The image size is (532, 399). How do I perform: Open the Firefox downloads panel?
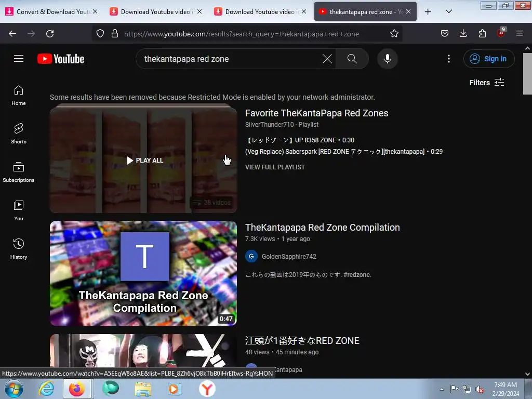(x=463, y=33)
